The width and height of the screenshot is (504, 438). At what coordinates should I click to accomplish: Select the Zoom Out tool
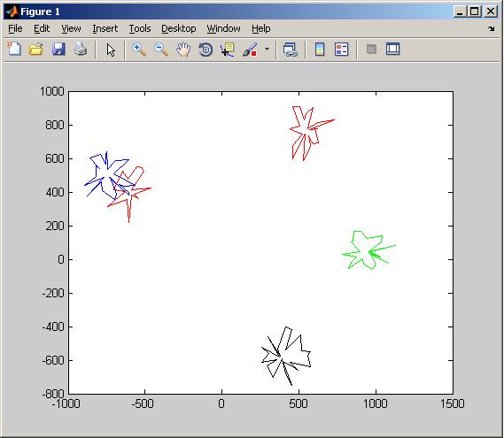coord(161,50)
